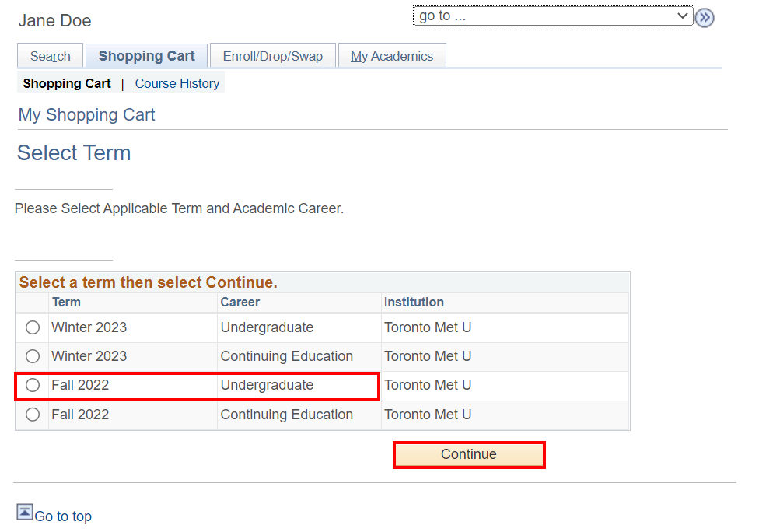
Task: Open the Shopping Cart main tab
Action: [x=146, y=56]
